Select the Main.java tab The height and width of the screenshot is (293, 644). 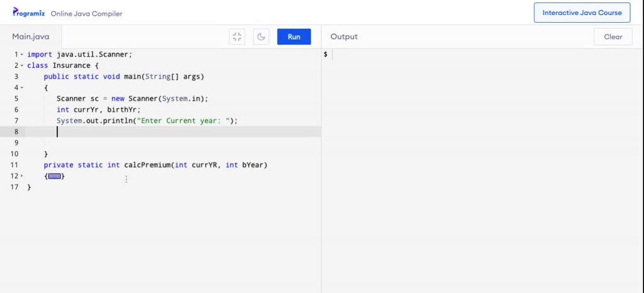click(31, 36)
